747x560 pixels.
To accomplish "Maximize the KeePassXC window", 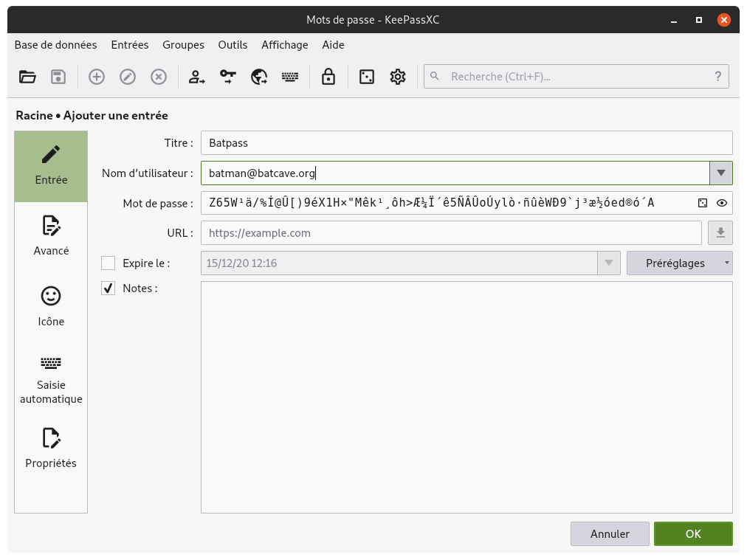I will [x=699, y=20].
